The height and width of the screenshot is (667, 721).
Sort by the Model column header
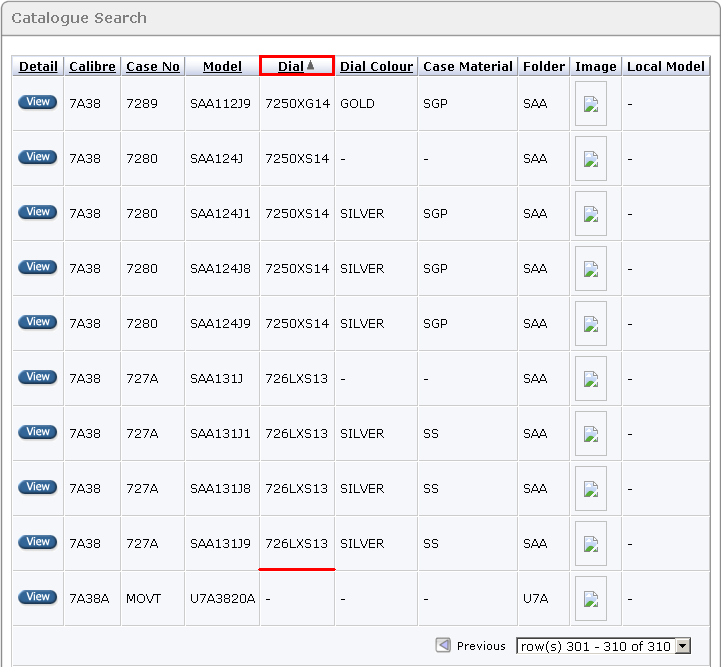point(222,67)
